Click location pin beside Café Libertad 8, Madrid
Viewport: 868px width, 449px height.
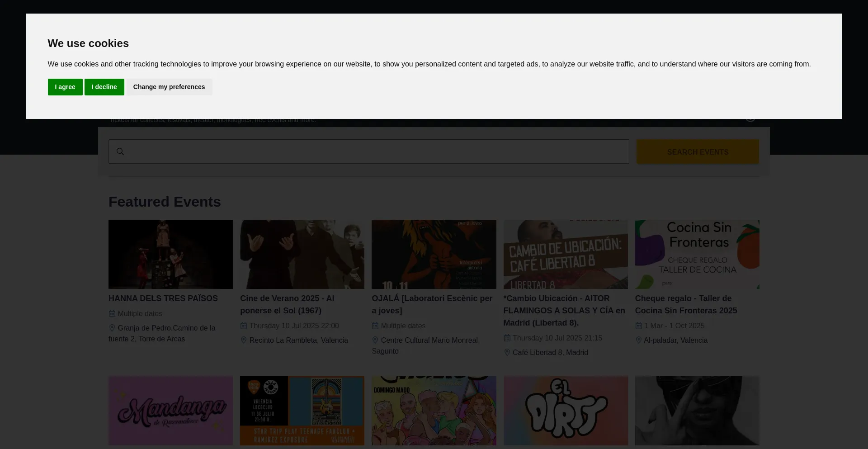pyautogui.click(x=507, y=352)
